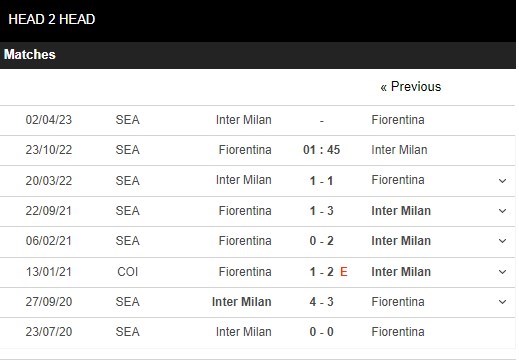Click the 01 : 45 kickoff time
519x360 pixels.
point(321,150)
